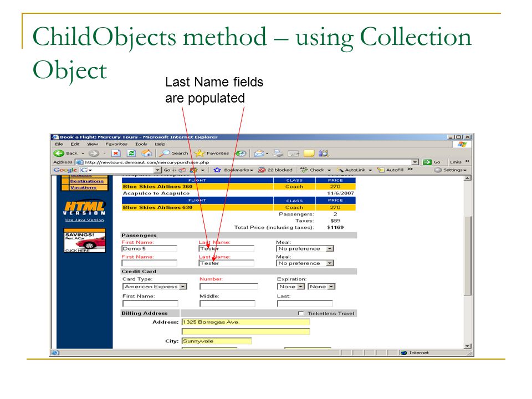This screenshot has width=532, height=399.
Task: Click the Use Java Version link
Action: pos(84,220)
